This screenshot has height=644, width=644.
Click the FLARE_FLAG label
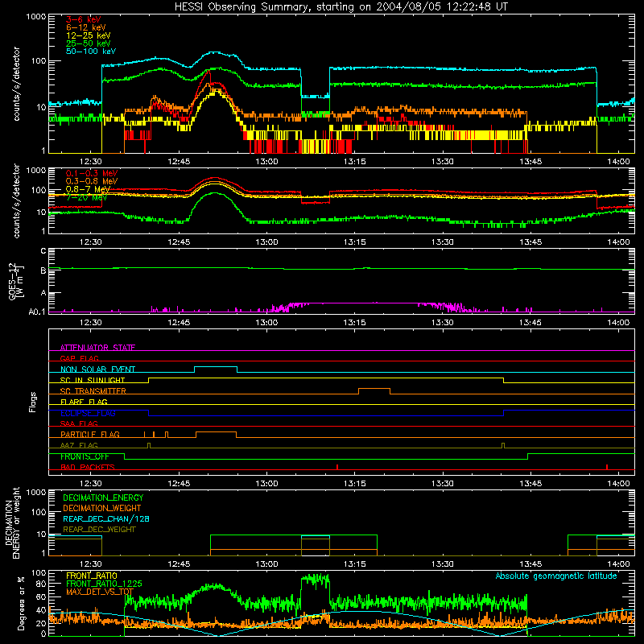84,402
